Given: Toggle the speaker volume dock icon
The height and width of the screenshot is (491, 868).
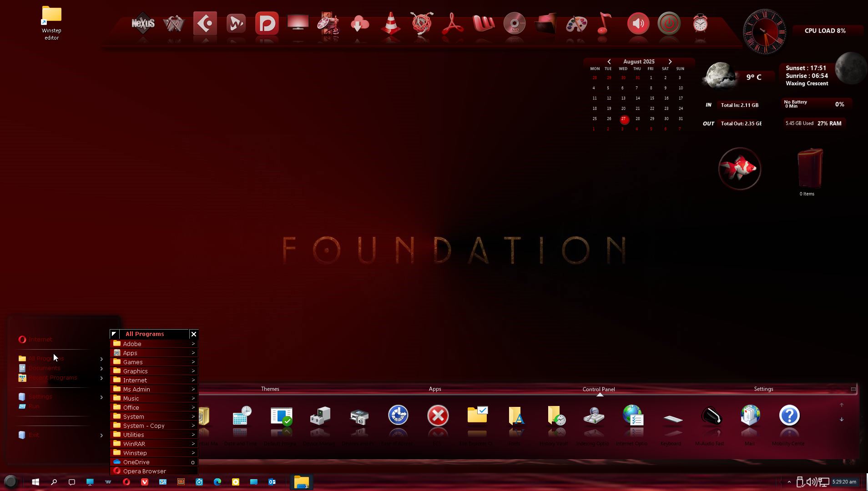Looking at the screenshot, I should [638, 23].
